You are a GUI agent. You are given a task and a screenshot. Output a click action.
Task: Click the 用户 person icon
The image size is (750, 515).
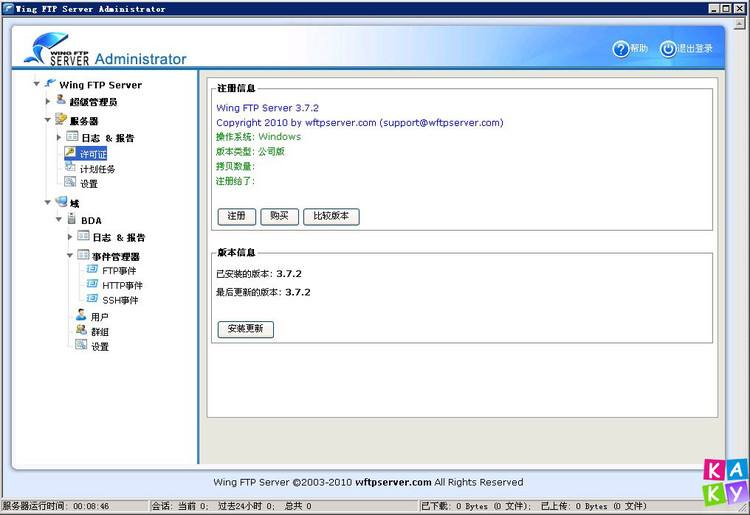(x=81, y=315)
